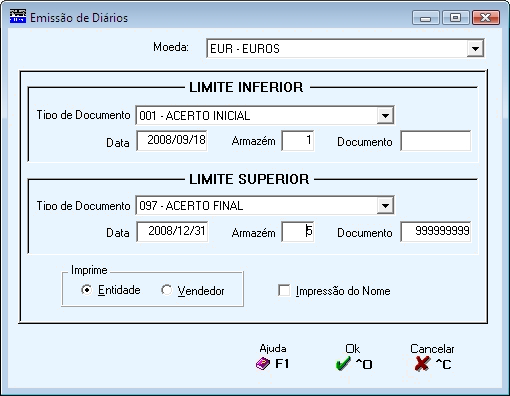Image resolution: width=510 pixels, height=396 pixels.
Task: Click the purple help book icon
Action: 263,363
